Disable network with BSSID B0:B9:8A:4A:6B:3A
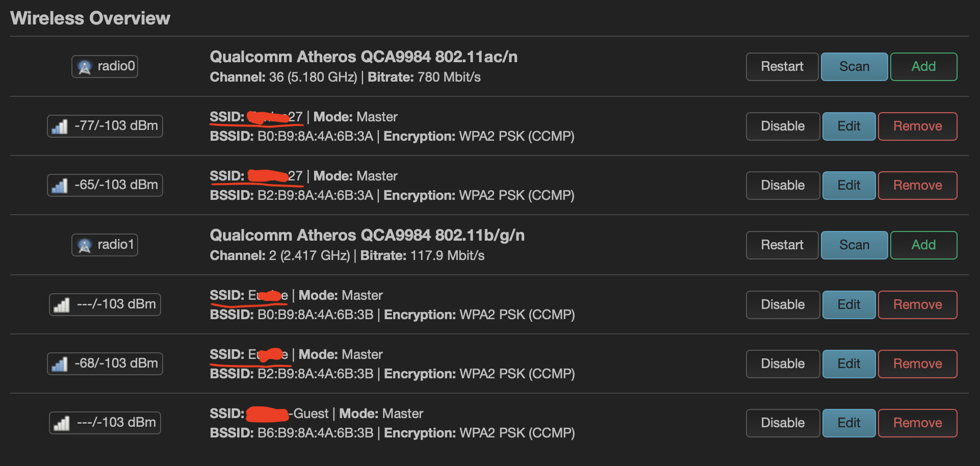Image resolution: width=980 pixels, height=466 pixels. [x=783, y=126]
